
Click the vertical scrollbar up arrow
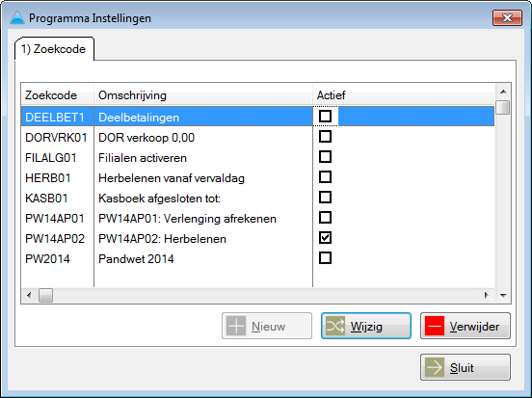503,92
